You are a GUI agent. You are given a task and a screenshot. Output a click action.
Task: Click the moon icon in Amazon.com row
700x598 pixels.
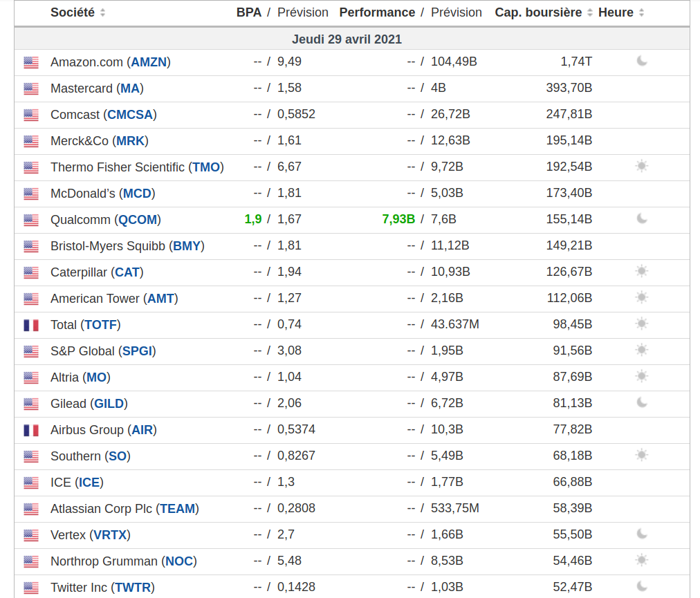coord(642,61)
